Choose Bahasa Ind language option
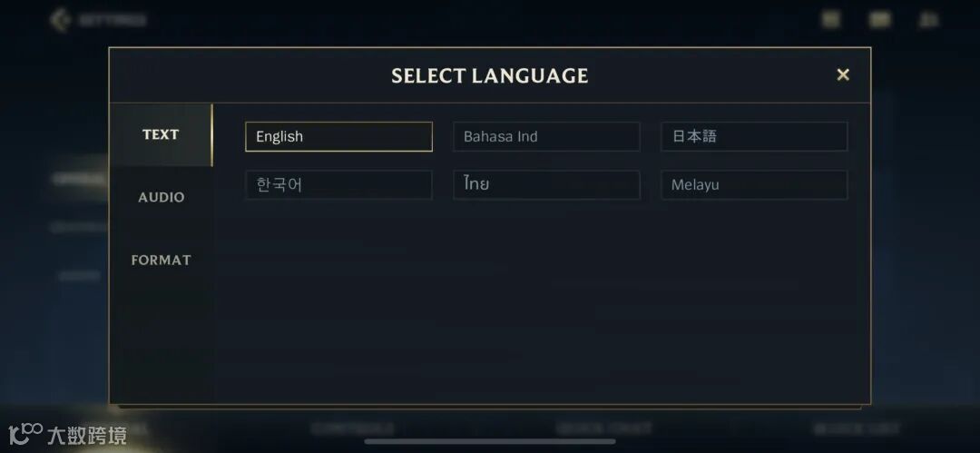 pos(546,136)
